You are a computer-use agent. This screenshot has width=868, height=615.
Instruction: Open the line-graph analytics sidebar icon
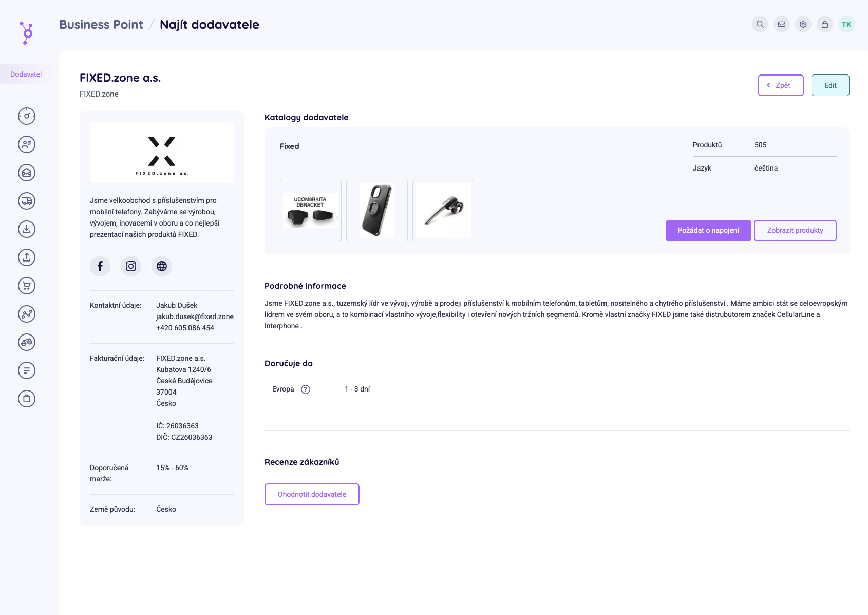point(27,314)
